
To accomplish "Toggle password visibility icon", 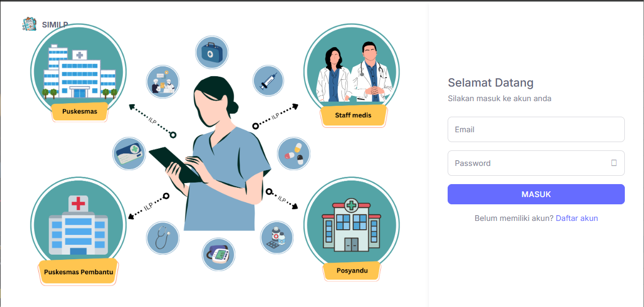I will click(614, 163).
